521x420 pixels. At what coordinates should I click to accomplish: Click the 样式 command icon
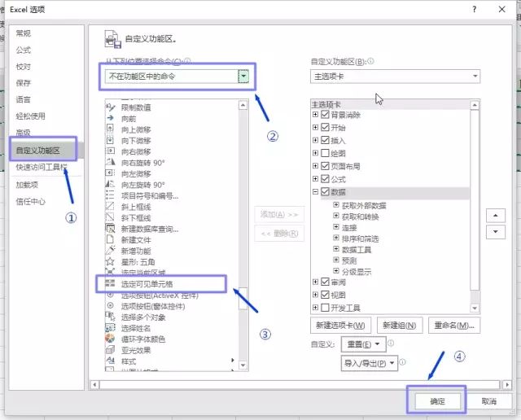(110, 361)
